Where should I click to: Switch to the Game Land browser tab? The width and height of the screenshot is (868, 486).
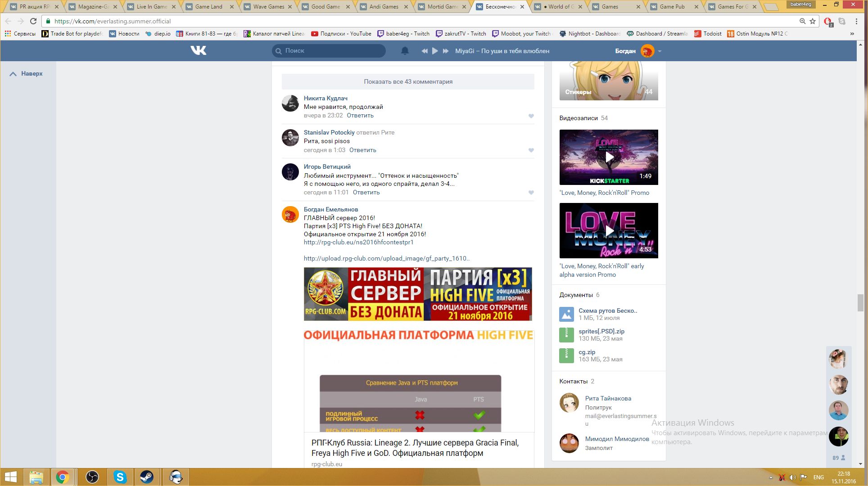coord(208,7)
